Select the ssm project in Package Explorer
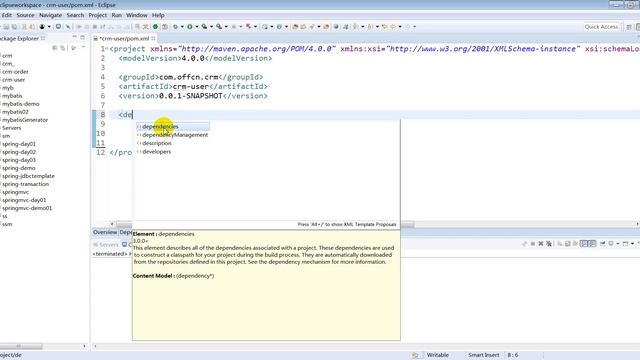The width and height of the screenshot is (640, 360). pyautogui.click(x=7, y=224)
